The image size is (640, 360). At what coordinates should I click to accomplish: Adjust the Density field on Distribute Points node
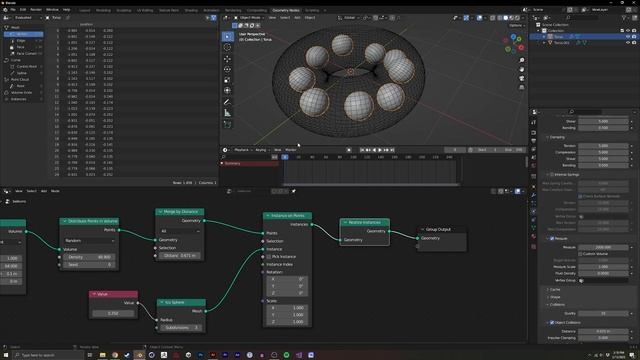[x=89, y=257]
